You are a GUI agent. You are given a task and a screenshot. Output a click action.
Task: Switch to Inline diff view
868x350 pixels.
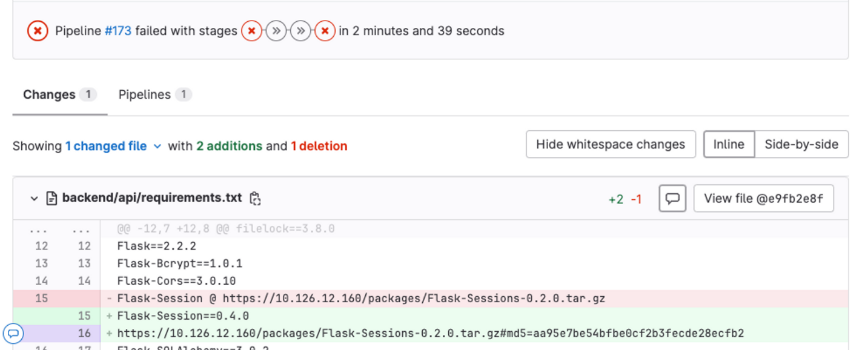pyautogui.click(x=728, y=145)
